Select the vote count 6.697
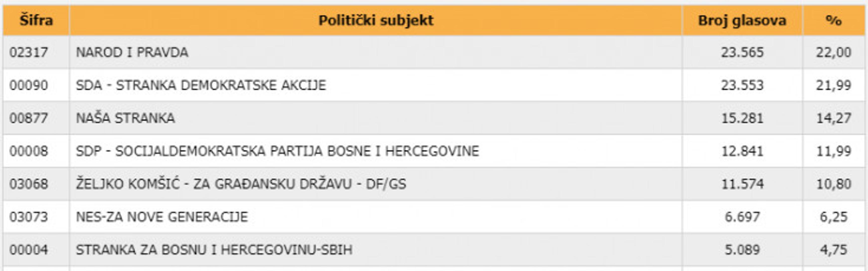Viewport: 868px width, 271px height. coord(742,217)
